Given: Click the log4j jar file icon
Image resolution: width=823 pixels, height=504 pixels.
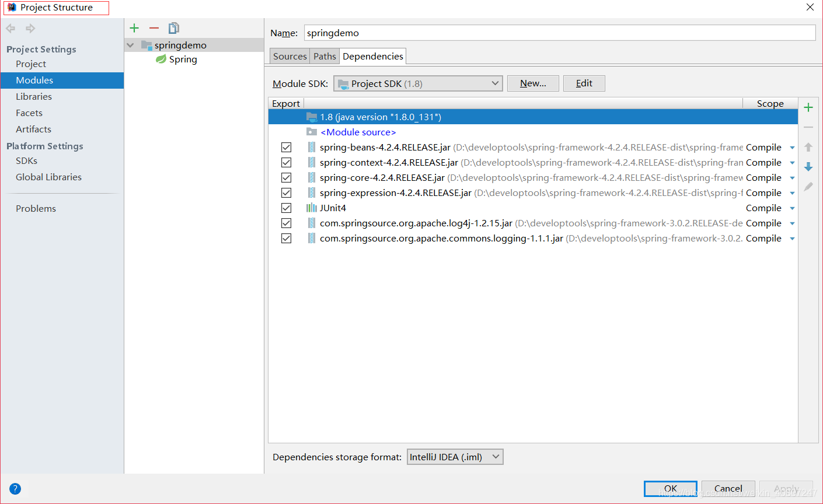Looking at the screenshot, I should [312, 223].
